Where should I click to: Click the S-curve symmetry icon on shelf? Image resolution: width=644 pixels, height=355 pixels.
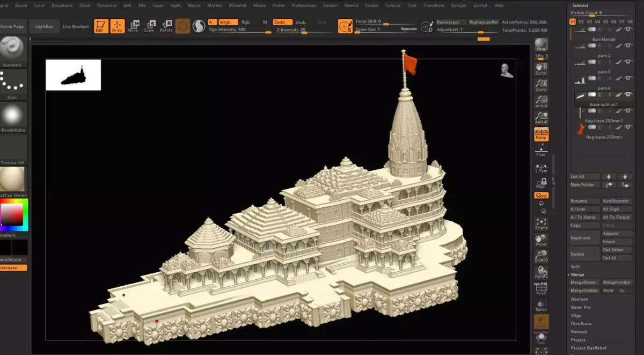[199, 26]
